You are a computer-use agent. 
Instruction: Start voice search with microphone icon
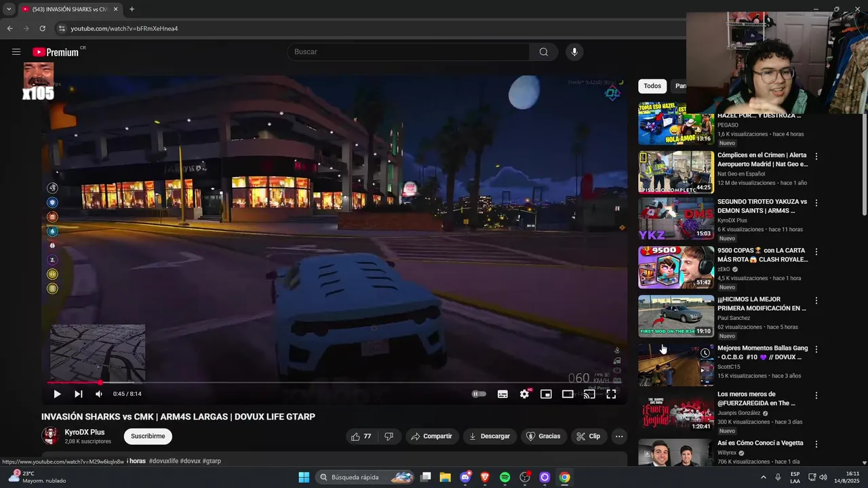click(574, 52)
